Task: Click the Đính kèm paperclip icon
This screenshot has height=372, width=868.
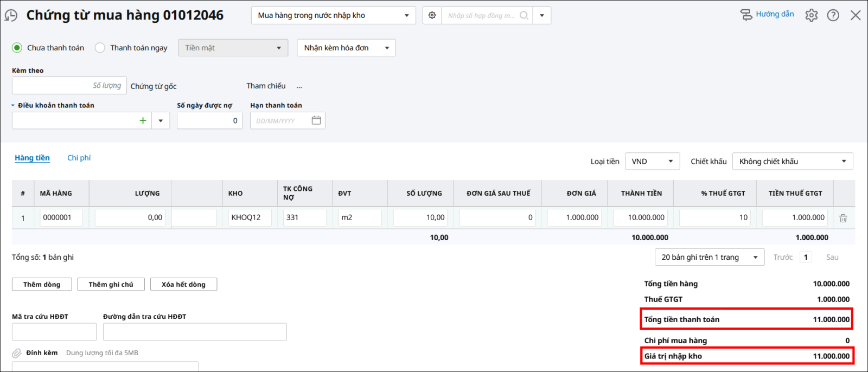Action: (x=17, y=353)
